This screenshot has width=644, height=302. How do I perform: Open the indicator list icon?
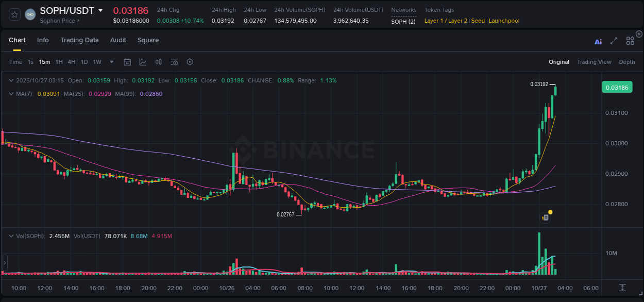(x=174, y=62)
